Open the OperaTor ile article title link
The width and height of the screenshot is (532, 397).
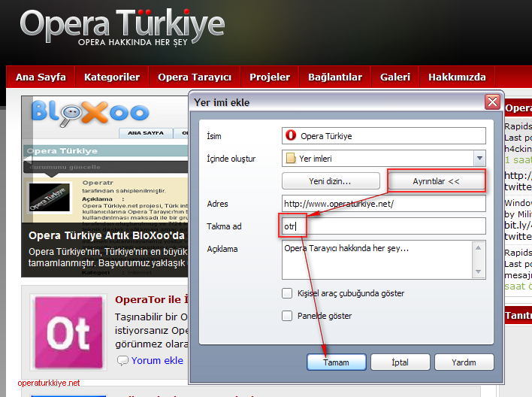[x=152, y=299]
